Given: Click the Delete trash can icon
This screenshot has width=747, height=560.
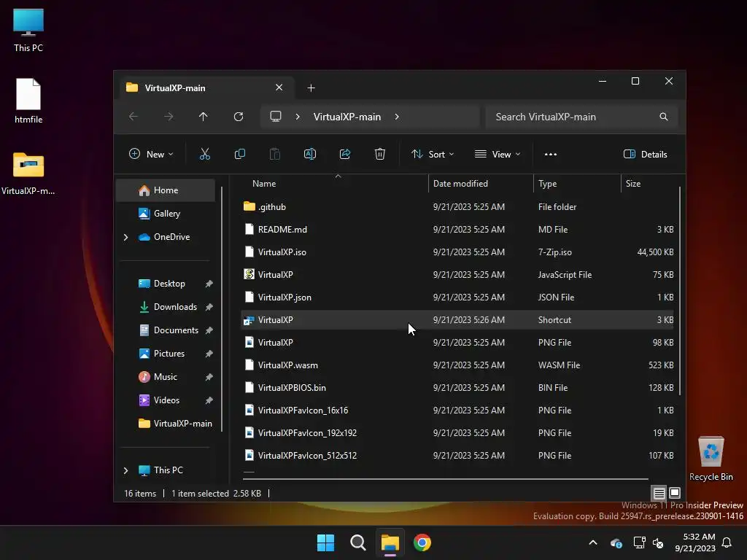Looking at the screenshot, I should coord(379,154).
